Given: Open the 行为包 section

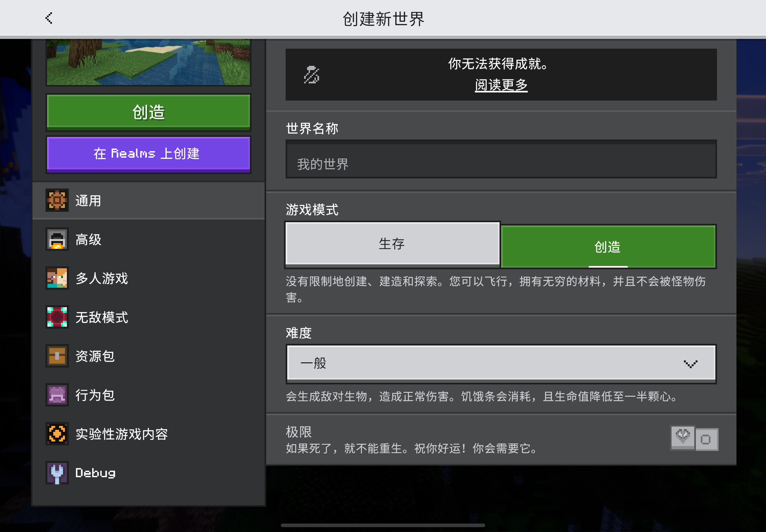Looking at the screenshot, I should coord(148,395).
